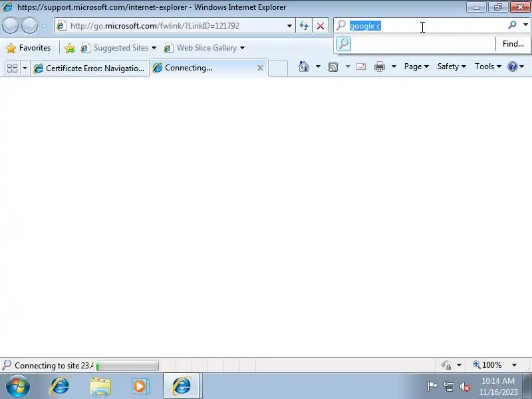Image resolution: width=532 pixels, height=399 pixels.
Task: Expand the Feeds dropdown arrow
Action: 348,66
